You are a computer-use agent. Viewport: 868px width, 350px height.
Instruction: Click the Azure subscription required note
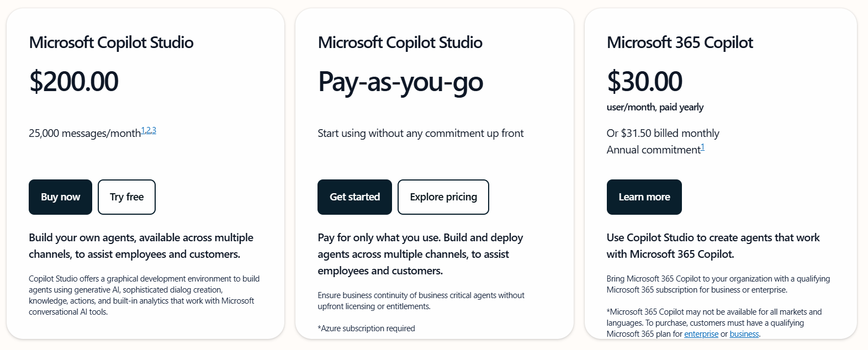click(366, 328)
